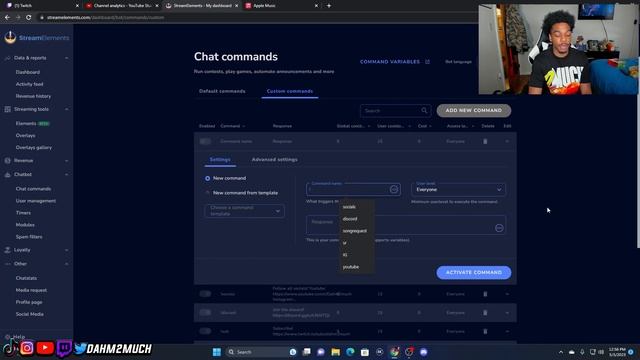Screen dimensions: 640x360
Task: Open the external link icon beside Command Variables
Action: [x=427, y=62]
